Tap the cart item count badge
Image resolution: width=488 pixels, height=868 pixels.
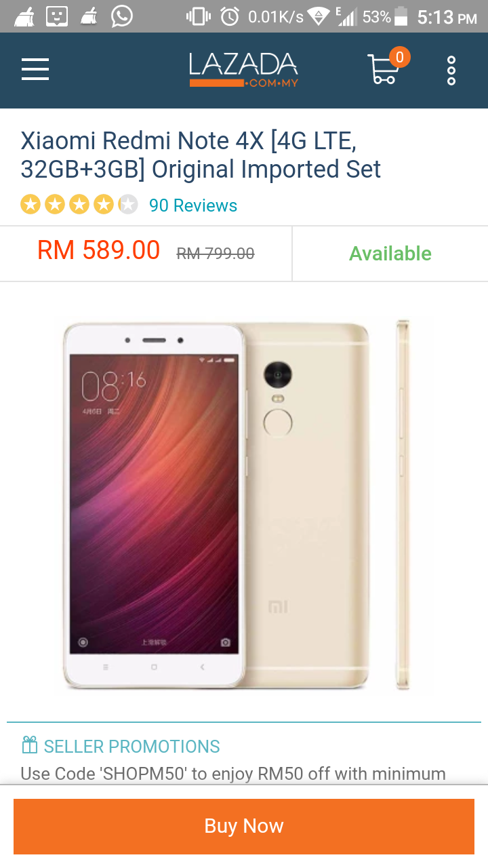(x=399, y=58)
